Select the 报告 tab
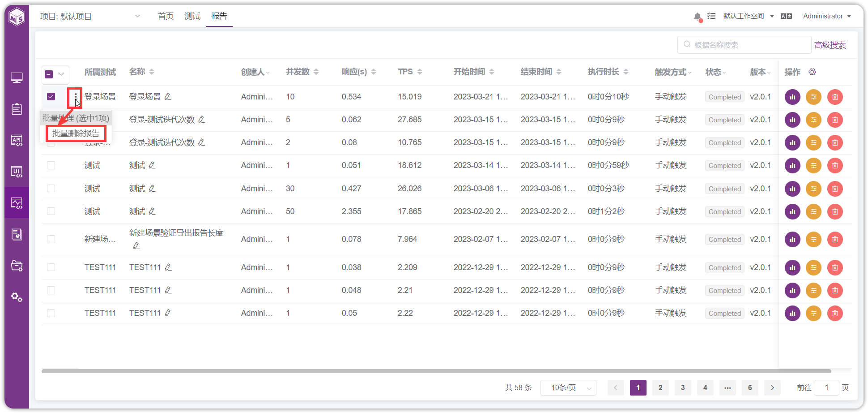 219,16
